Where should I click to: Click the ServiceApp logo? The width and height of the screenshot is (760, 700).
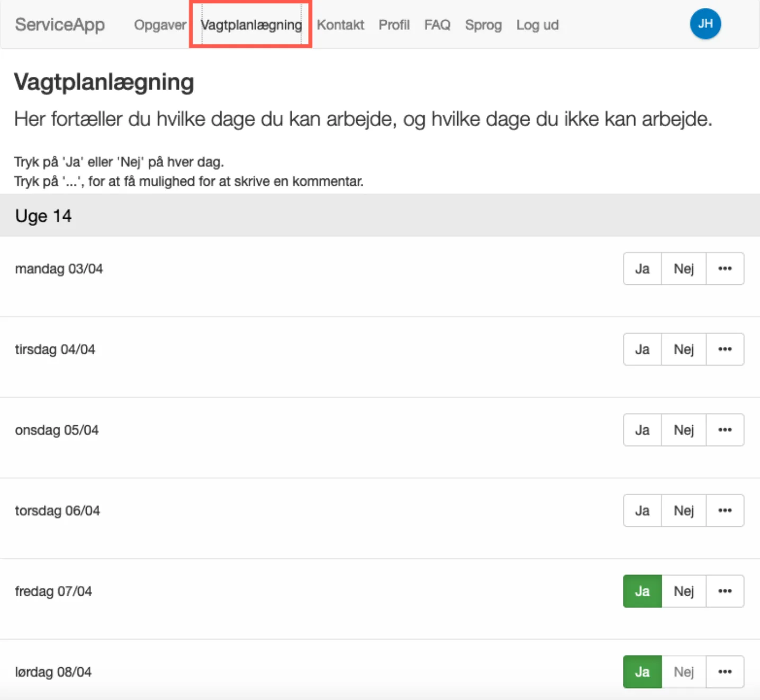pyautogui.click(x=60, y=24)
